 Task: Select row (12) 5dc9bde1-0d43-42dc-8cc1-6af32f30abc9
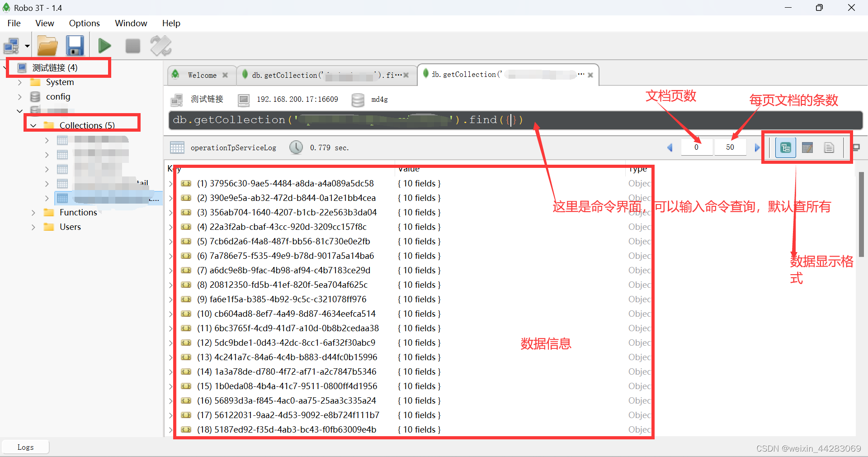[286, 343]
